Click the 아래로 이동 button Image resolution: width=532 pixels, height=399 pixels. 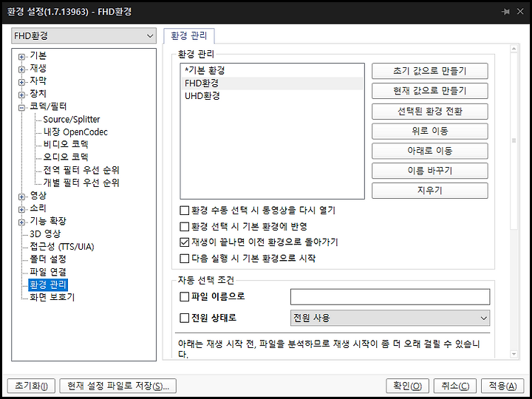coord(430,151)
